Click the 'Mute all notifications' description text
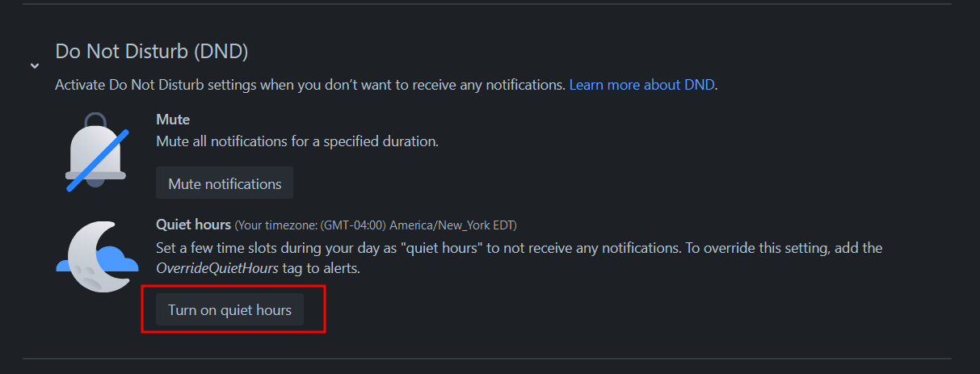 click(297, 141)
